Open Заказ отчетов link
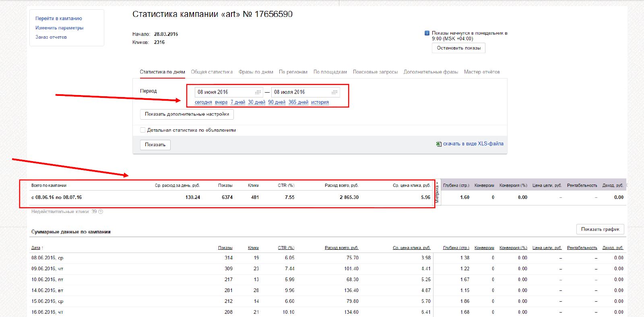644x317 pixels. tap(51, 37)
